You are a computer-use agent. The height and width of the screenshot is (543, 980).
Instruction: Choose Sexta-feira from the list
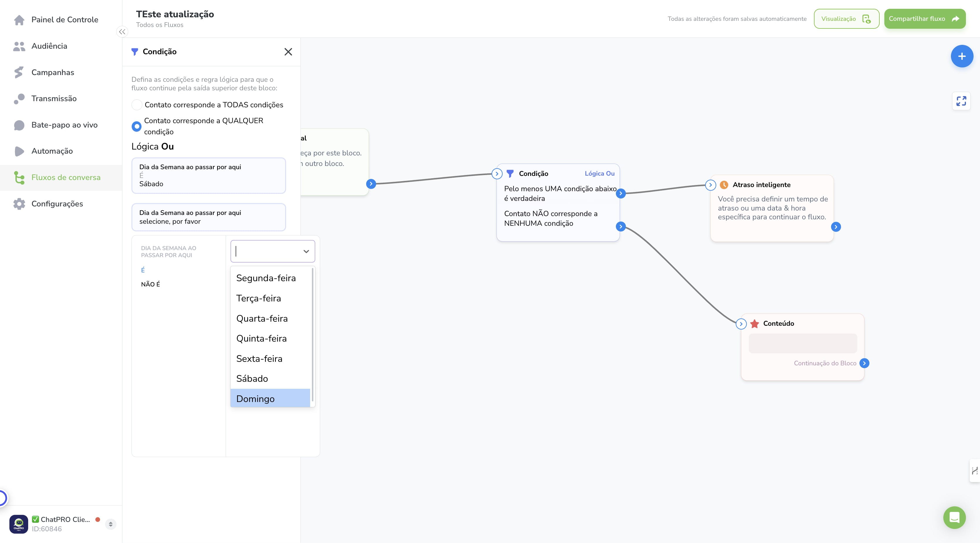point(271,359)
